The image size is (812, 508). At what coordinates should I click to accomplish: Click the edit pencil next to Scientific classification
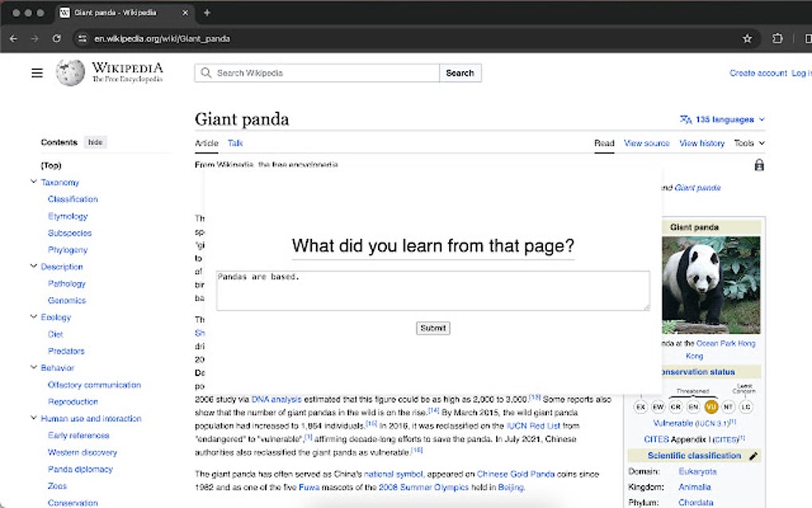[x=753, y=455]
